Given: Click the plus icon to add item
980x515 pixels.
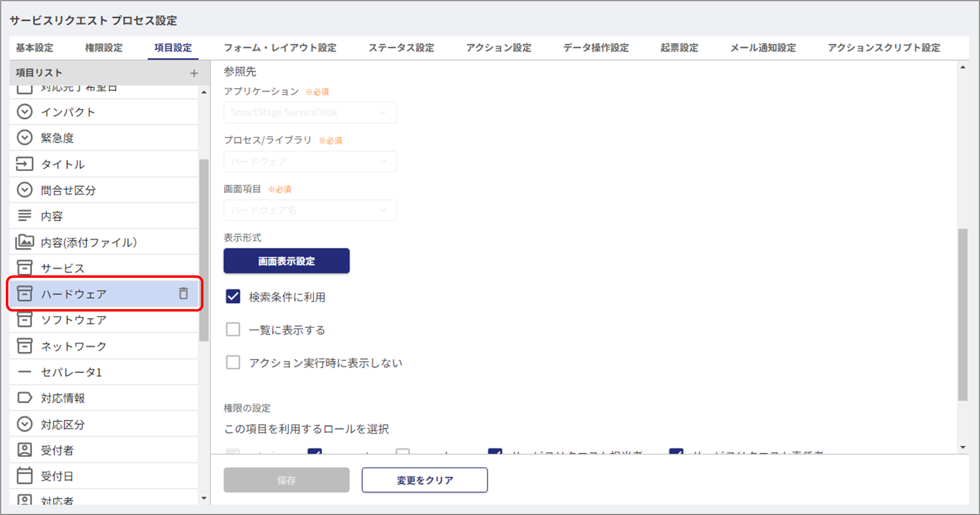Looking at the screenshot, I should [x=194, y=73].
